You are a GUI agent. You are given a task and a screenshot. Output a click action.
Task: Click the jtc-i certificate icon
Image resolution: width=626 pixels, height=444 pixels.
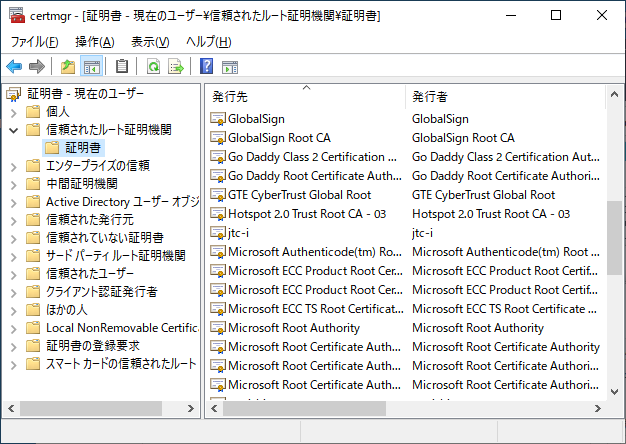[x=218, y=233]
